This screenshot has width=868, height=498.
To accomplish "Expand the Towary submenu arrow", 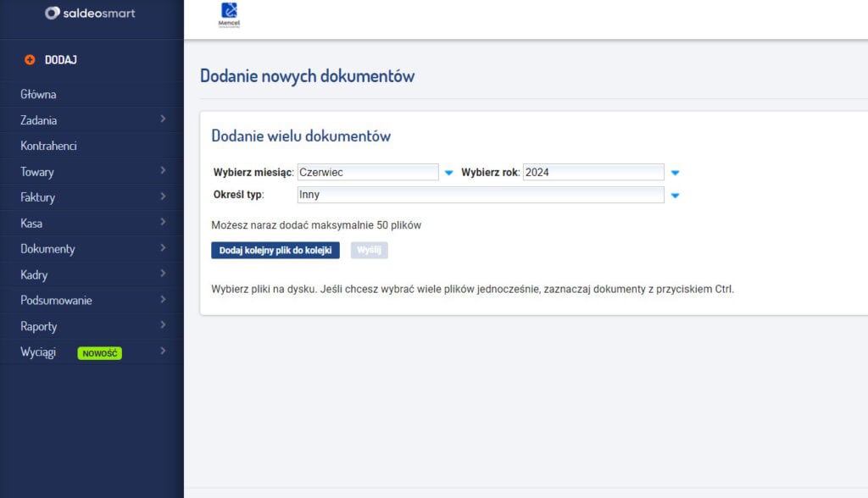I will 163,171.
